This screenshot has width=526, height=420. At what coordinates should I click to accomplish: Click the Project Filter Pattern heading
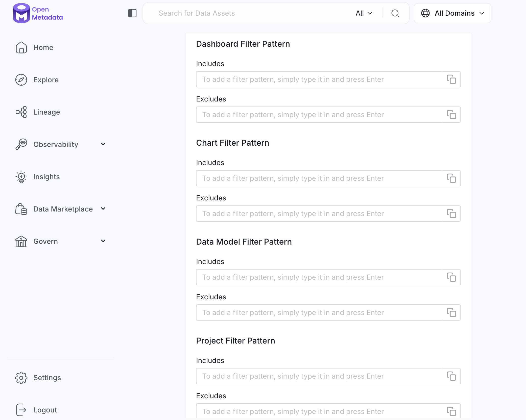click(x=236, y=341)
